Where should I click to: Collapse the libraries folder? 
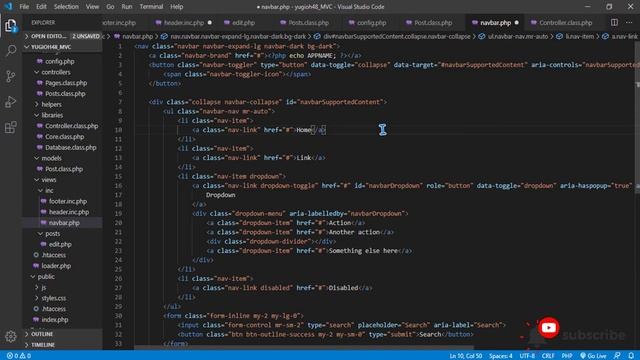coord(52,115)
